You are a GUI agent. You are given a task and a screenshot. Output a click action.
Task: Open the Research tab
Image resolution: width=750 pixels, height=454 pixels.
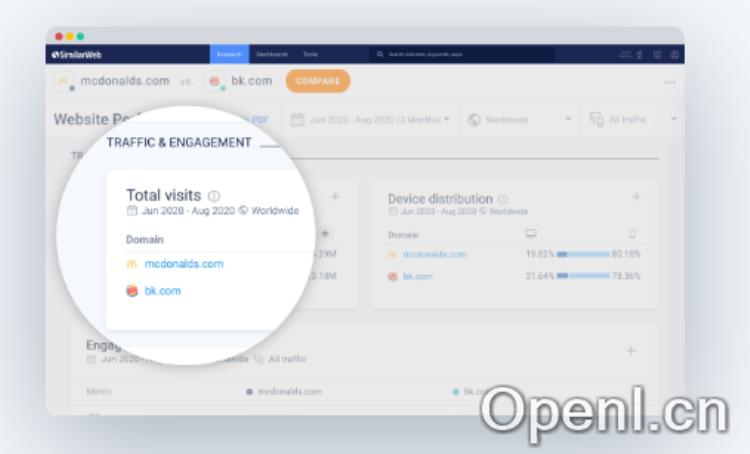tap(229, 54)
